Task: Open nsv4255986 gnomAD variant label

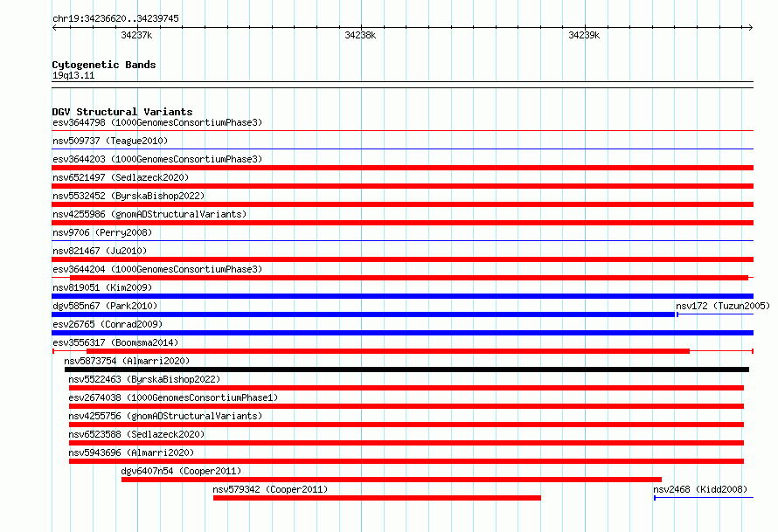Action: (x=149, y=214)
